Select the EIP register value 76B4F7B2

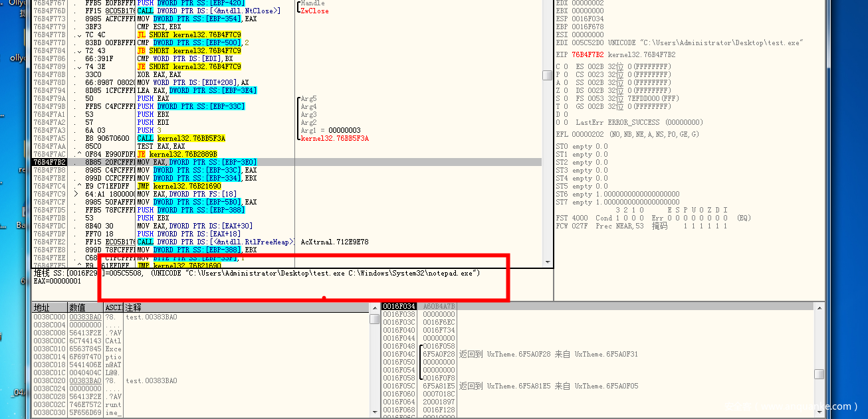[588, 54]
